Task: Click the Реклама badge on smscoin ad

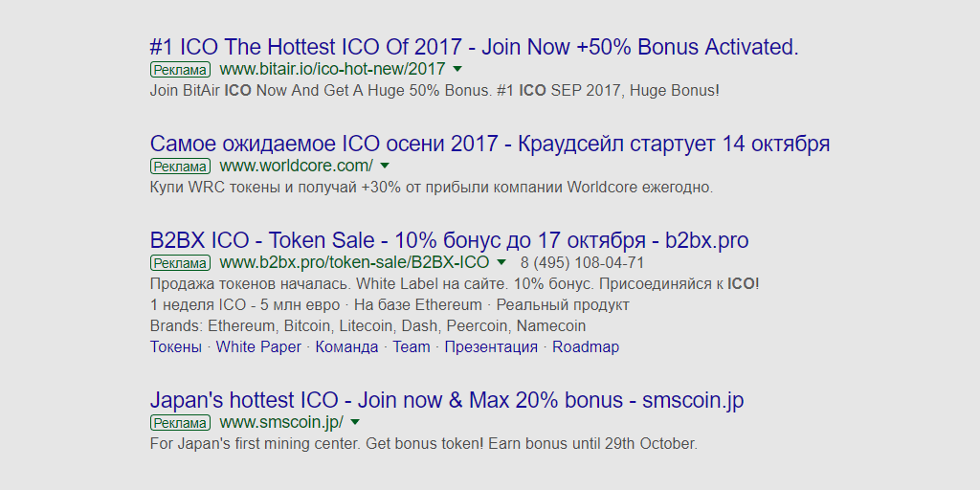Action: (x=180, y=423)
